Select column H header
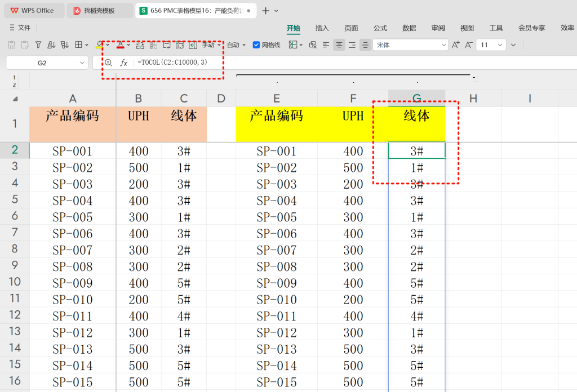Image resolution: width=577 pixels, height=392 pixels. (473, 99)
